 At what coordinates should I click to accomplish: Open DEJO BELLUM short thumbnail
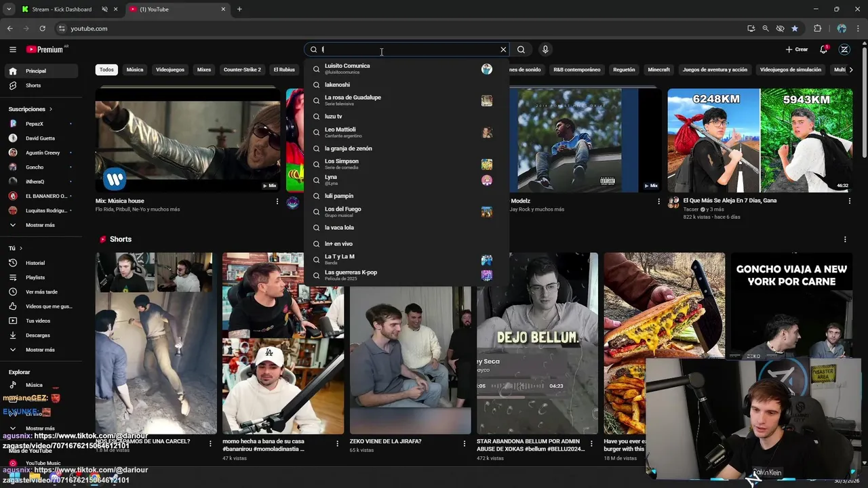pyautogui.click(x=537, y=343)
